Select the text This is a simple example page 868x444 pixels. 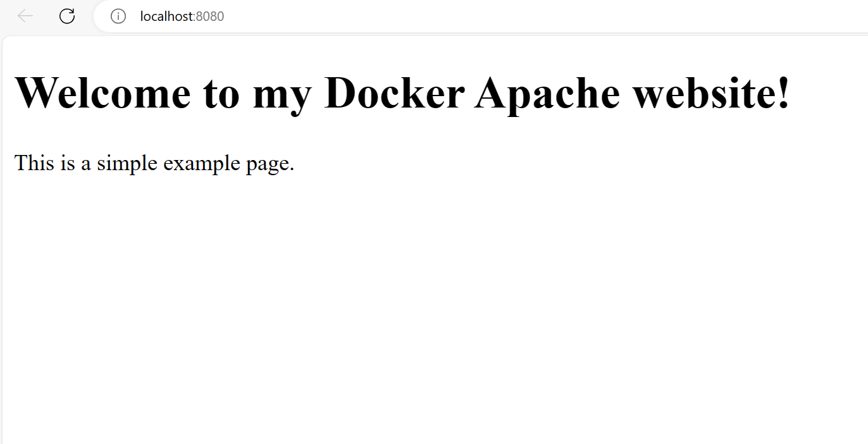pyautogui.click(x=154, y=163)
